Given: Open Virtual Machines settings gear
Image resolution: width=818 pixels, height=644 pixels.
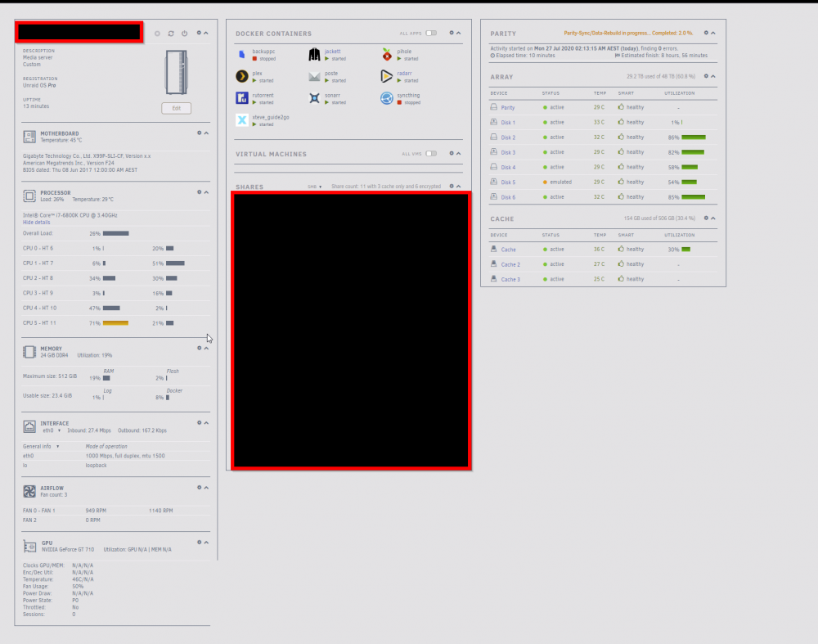Looking at the screenshot, I should pyautogui.click(x=452, y=154).
